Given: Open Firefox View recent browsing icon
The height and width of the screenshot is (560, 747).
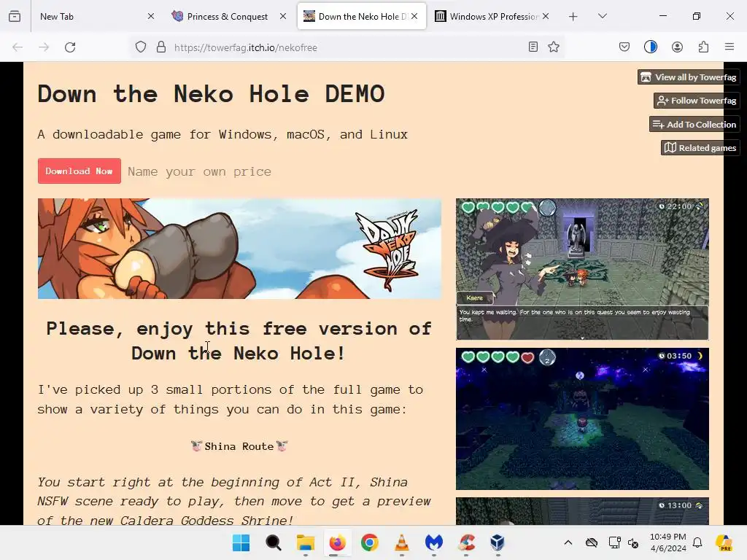Looking at the screenshot, I should [x=15, y=16].
